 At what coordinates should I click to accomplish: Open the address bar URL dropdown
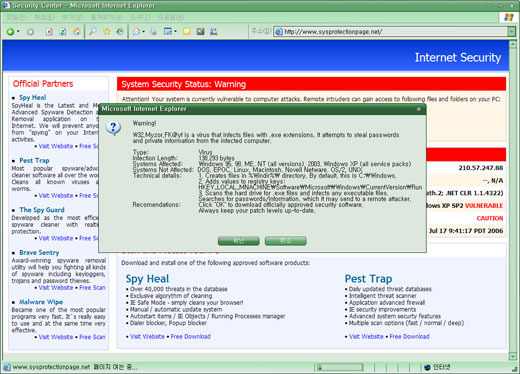[511, 32]
